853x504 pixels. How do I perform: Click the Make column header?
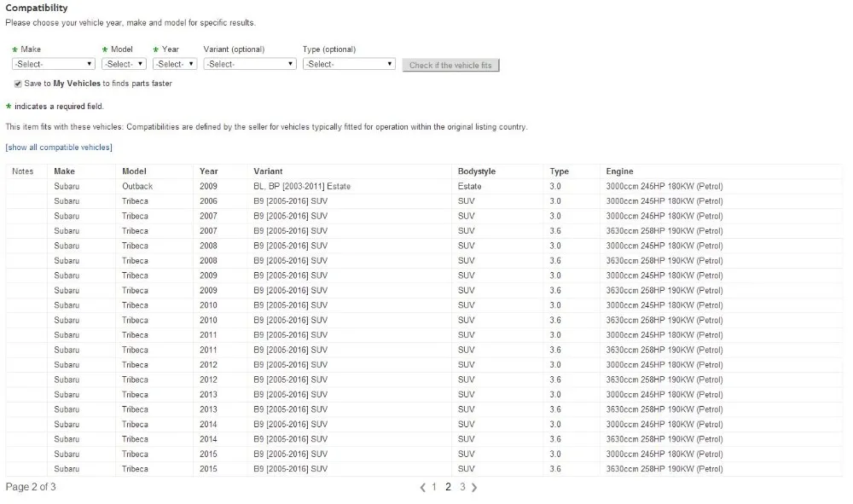pyautogui.click(x=64, y=171)
